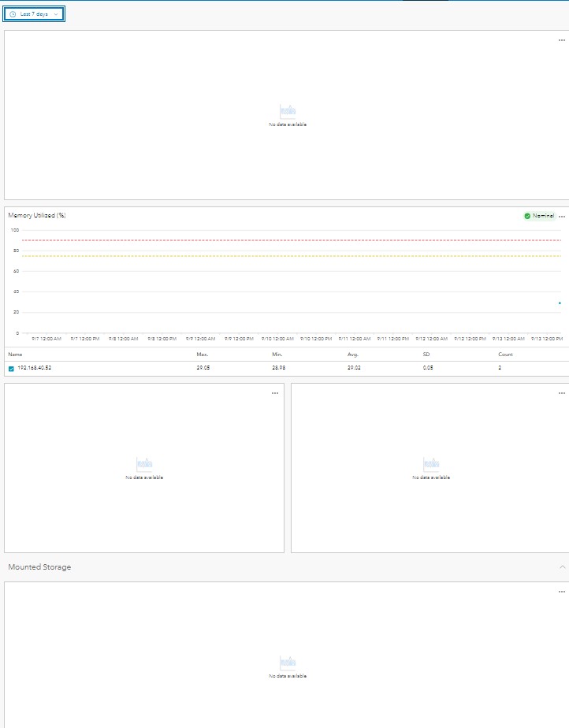Click the Count value 2
Image resolution: width=569 pixels, height=728 pixels.
[500, 368]
